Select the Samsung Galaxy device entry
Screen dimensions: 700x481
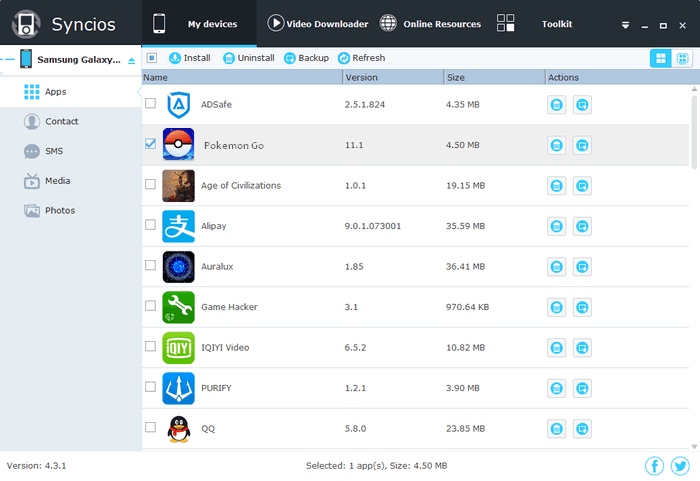coord(71,59)
